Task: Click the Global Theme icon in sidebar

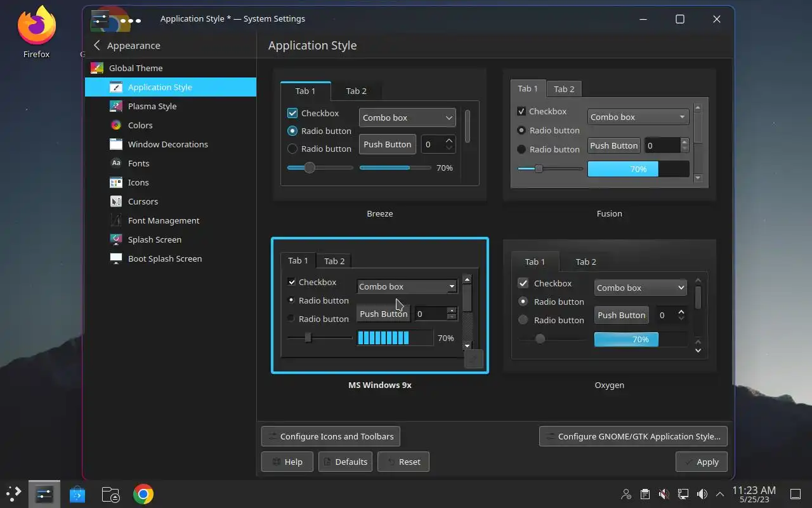Action: [97, 68]
